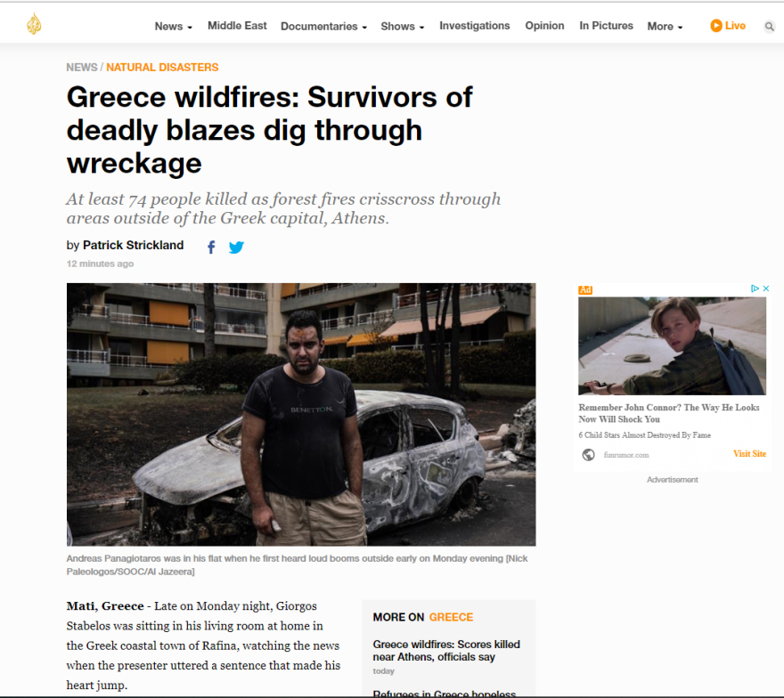The image size is (784, 698).
Task: Click the Al Jazeera logo icon
Action: (x=34, y=23)
